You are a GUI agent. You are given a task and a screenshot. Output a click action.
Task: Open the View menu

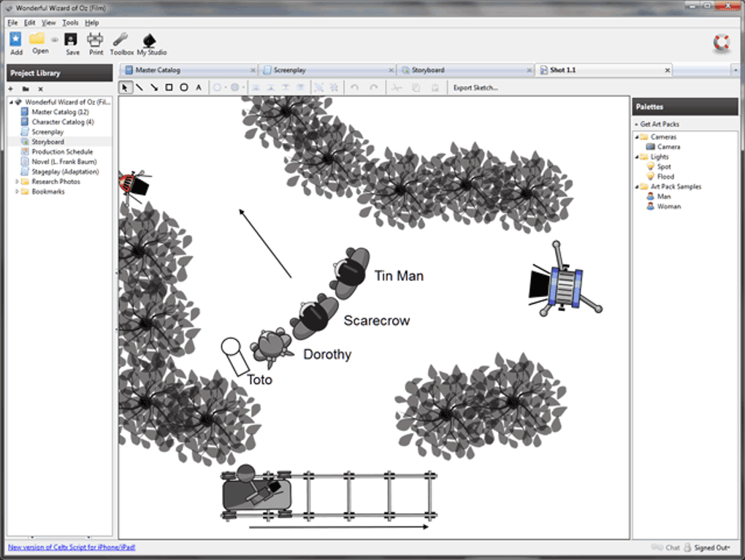(48, 23)
